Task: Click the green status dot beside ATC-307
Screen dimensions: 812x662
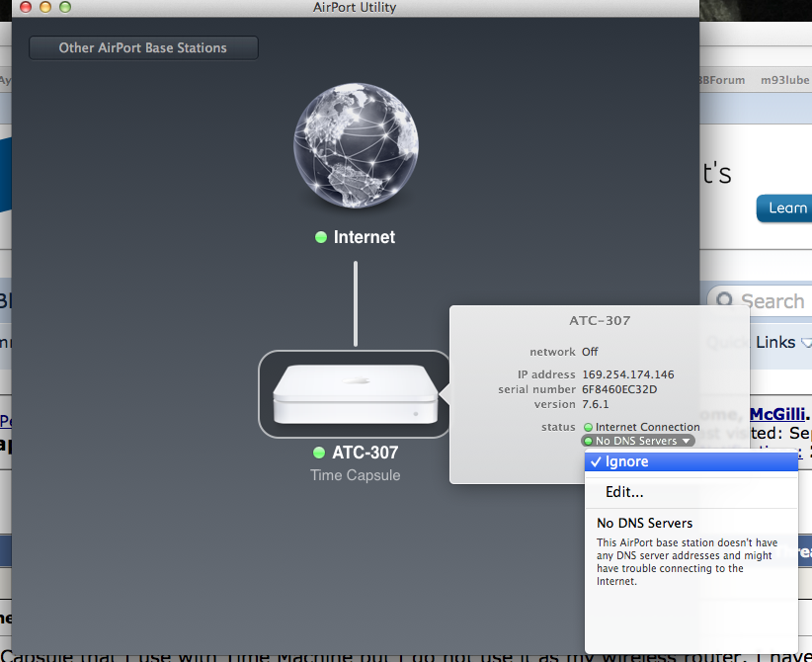Action: coord(319,453)
